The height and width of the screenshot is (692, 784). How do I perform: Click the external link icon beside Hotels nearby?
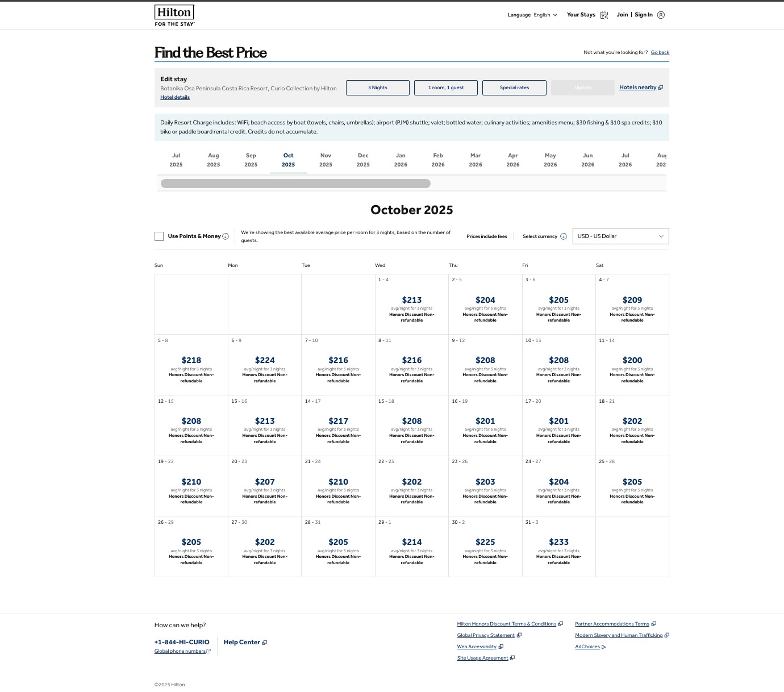coord(661,87)
